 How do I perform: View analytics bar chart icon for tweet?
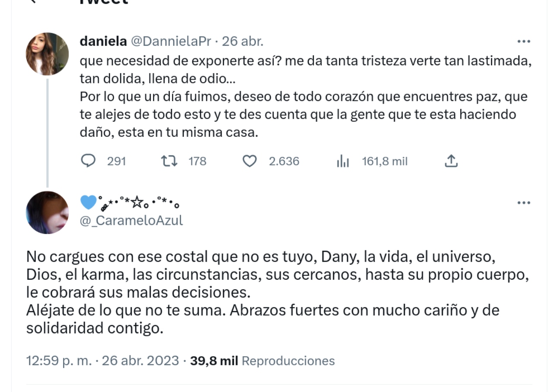[x=343, y=161]
